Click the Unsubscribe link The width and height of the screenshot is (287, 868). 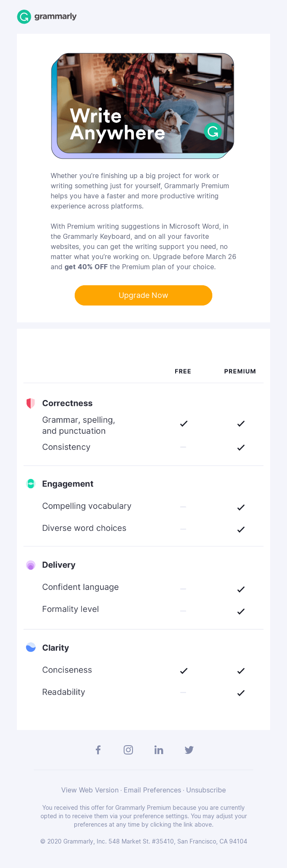pyautogui.click(x=206, y=790)
